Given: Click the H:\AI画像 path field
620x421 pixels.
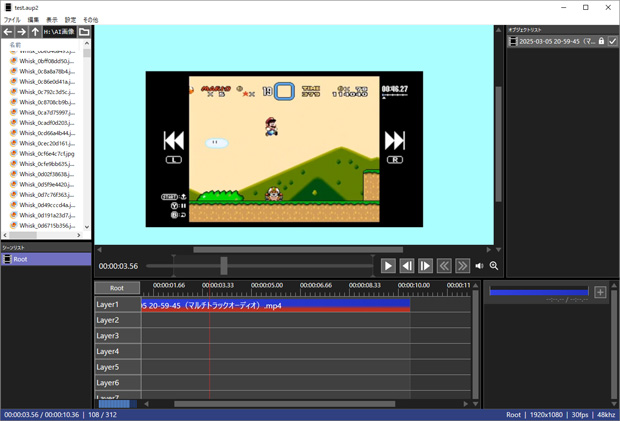Looking at the screenshot, I should (x=59, y=32).
